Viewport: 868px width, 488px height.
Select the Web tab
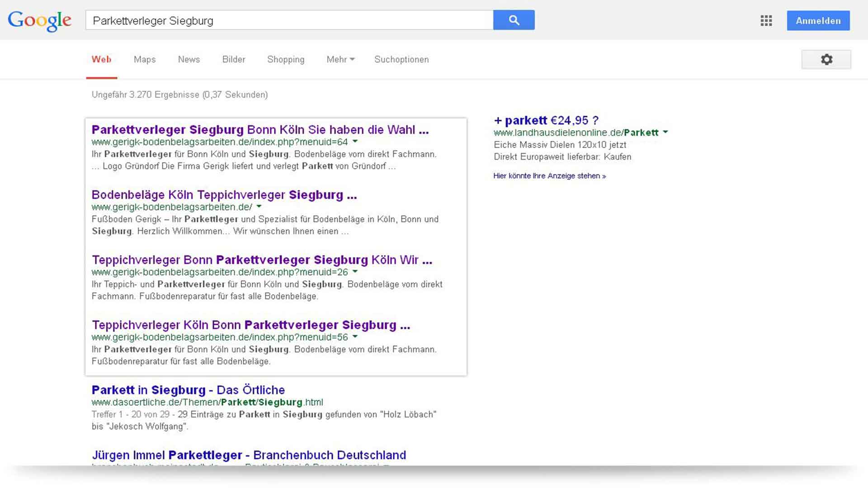(x=102, y=60)
